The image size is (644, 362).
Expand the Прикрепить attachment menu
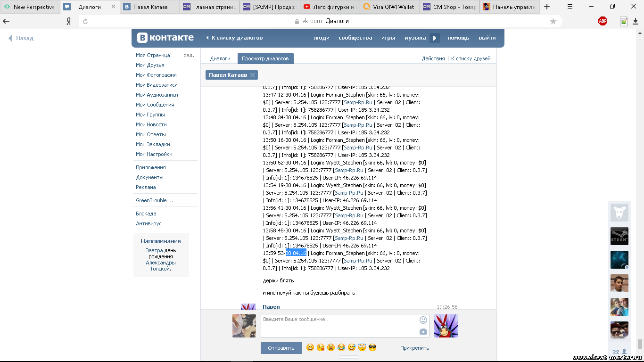414,348
